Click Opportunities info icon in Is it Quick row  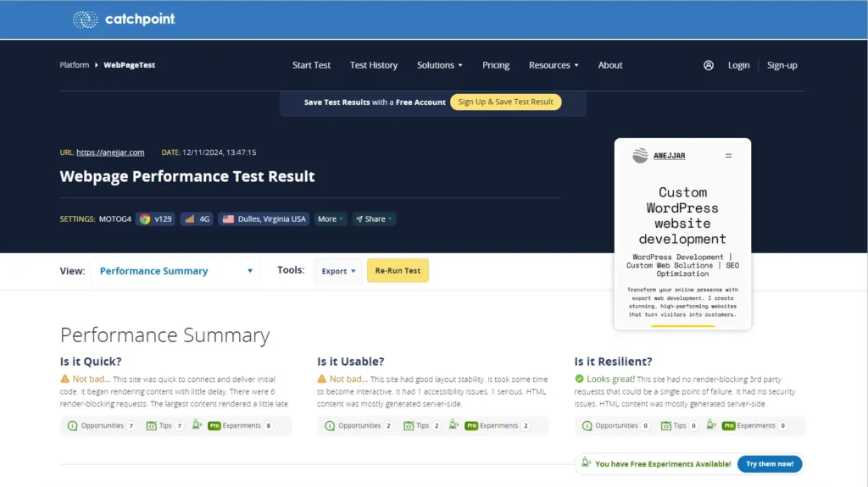click(73, 425)
